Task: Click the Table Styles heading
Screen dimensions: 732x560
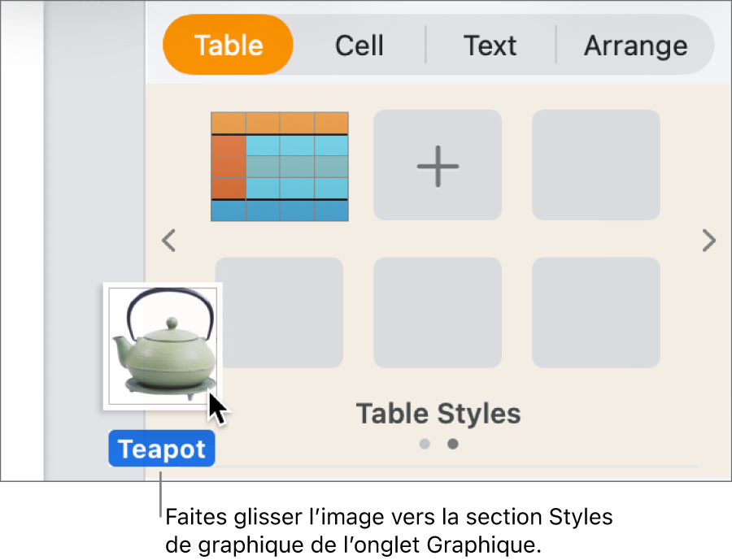Action: pos(438,414)
